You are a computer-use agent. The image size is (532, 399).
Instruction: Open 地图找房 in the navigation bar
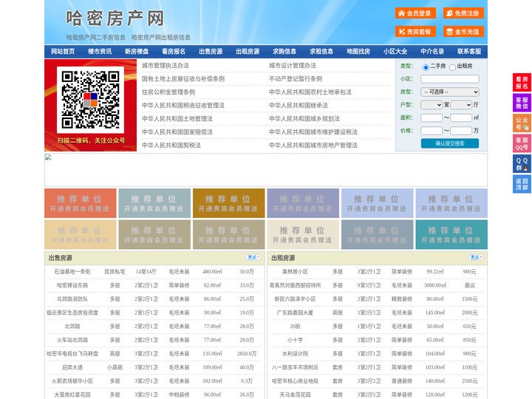358,51
